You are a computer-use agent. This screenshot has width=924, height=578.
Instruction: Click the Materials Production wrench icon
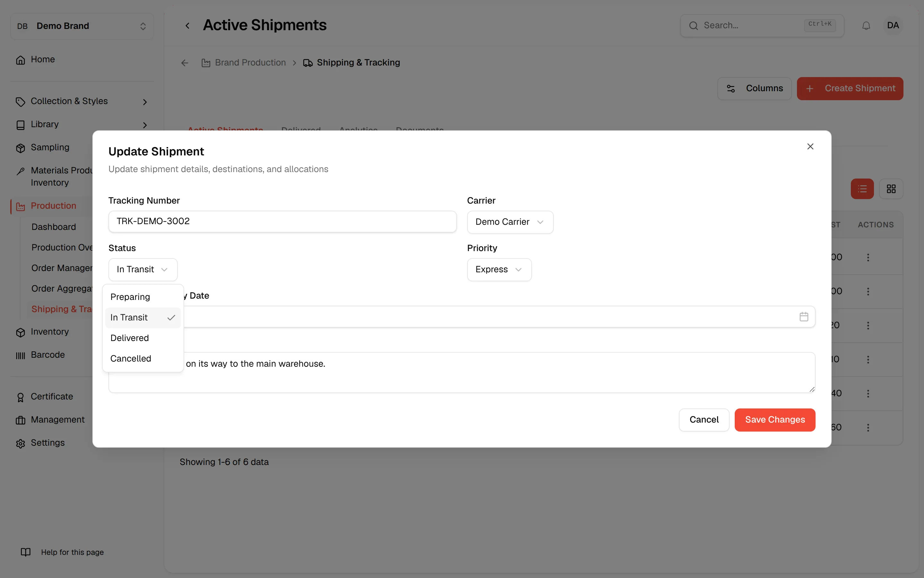tap(21, 171)
